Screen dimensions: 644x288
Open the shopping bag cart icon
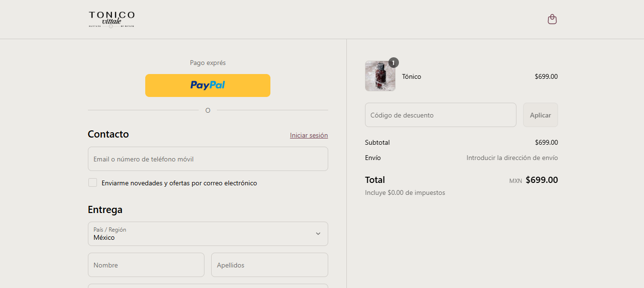coord(552,19)
